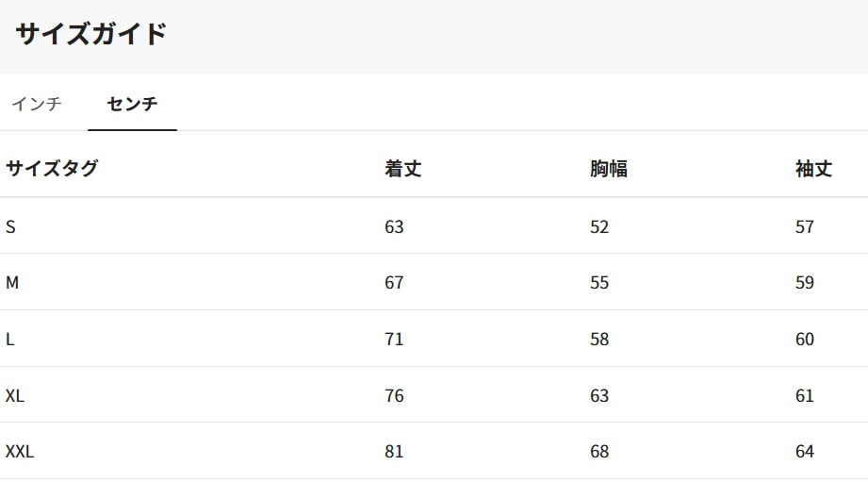868x482 pixels.
Task: Click the 着丈 value 63 for size S
Action: 394,226
